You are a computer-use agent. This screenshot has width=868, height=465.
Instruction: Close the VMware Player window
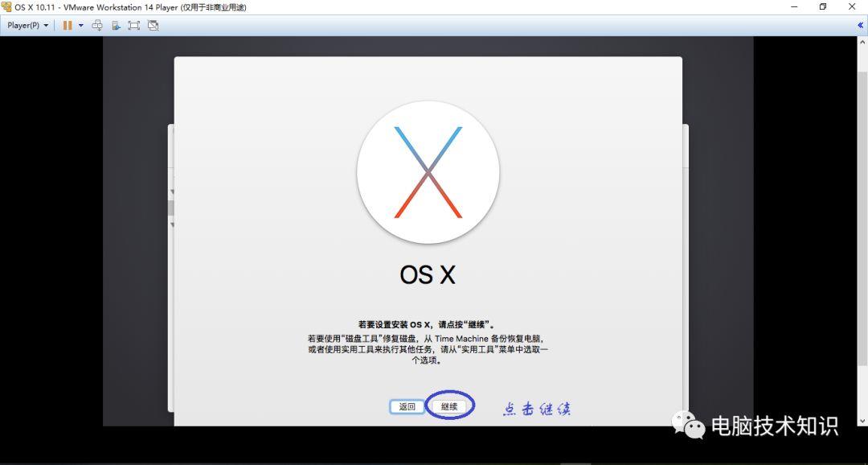[x=852, y=7]
